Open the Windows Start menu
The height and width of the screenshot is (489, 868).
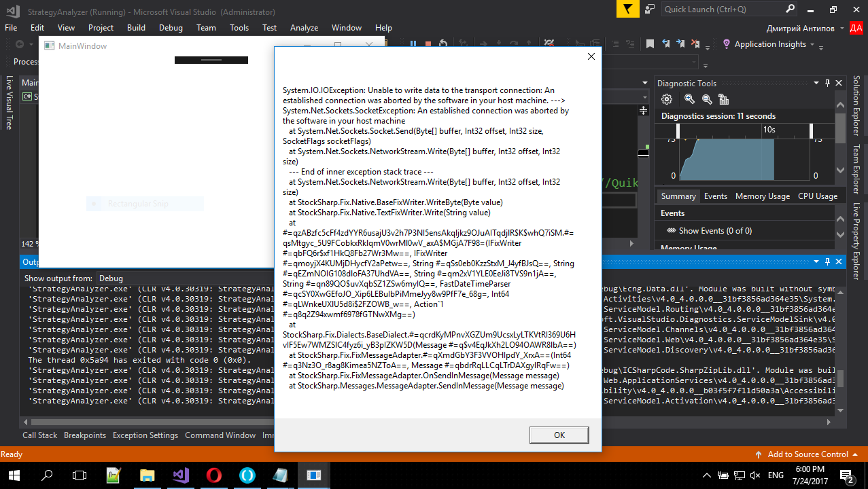click(x=14, y=475)
